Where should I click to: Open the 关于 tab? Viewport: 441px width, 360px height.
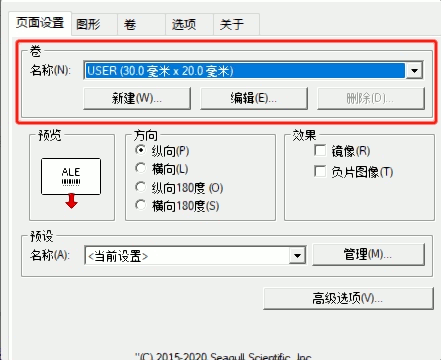[x=236, y=24]
